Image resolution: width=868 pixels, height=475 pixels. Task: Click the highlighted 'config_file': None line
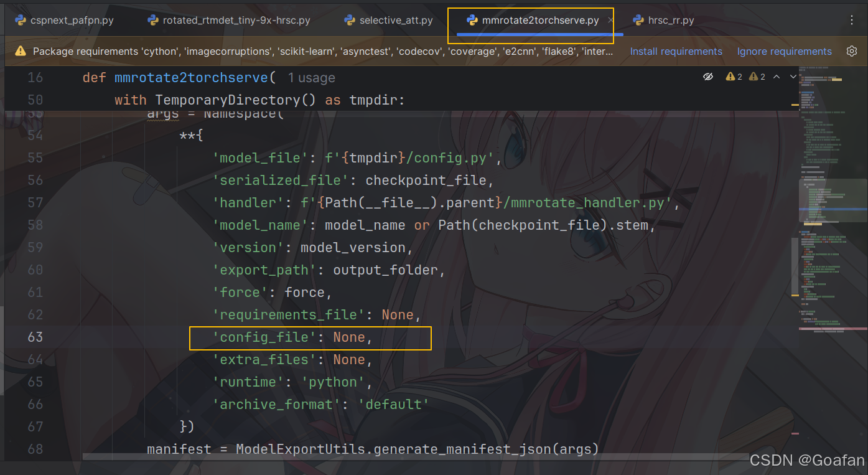[x=309, y=337]
